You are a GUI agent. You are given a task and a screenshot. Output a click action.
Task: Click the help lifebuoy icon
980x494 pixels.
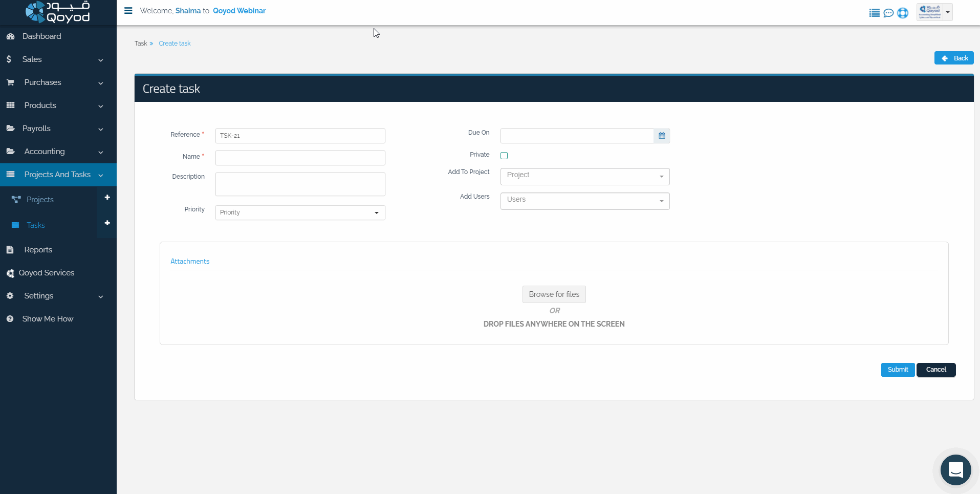pyautogui.click(x=903, y=13)
